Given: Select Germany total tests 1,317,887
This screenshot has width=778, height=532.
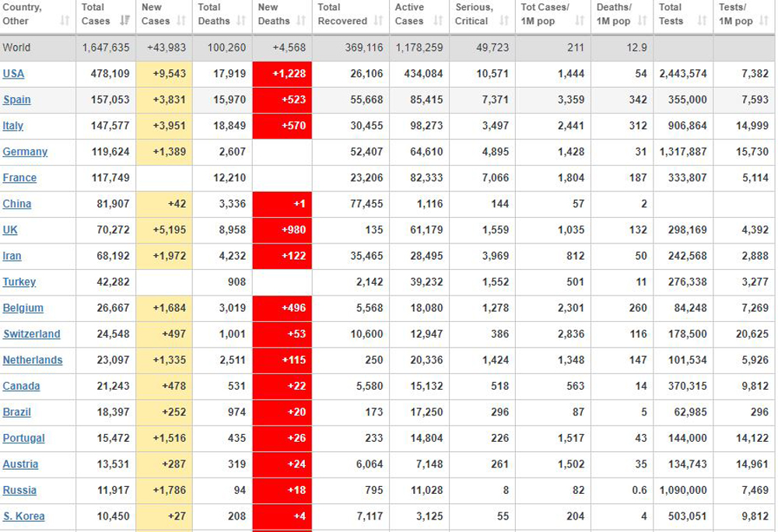Looking at the screenshot, I should click(x=683, y=152).
